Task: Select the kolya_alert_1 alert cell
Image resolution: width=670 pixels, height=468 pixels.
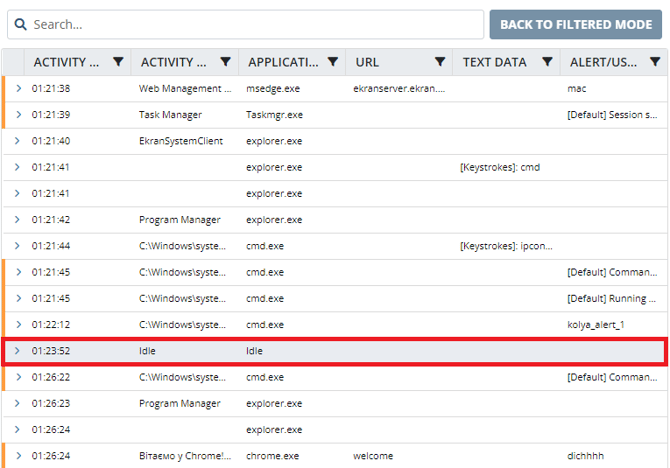Action: [596, 325]
